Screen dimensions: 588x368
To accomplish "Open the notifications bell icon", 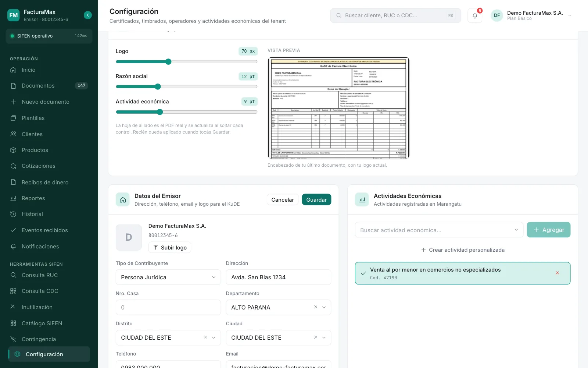I will tap(475, 15).
